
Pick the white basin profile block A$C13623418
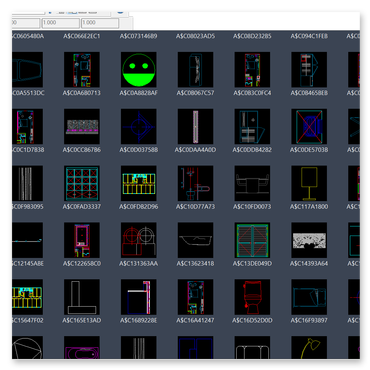point(195,240)
